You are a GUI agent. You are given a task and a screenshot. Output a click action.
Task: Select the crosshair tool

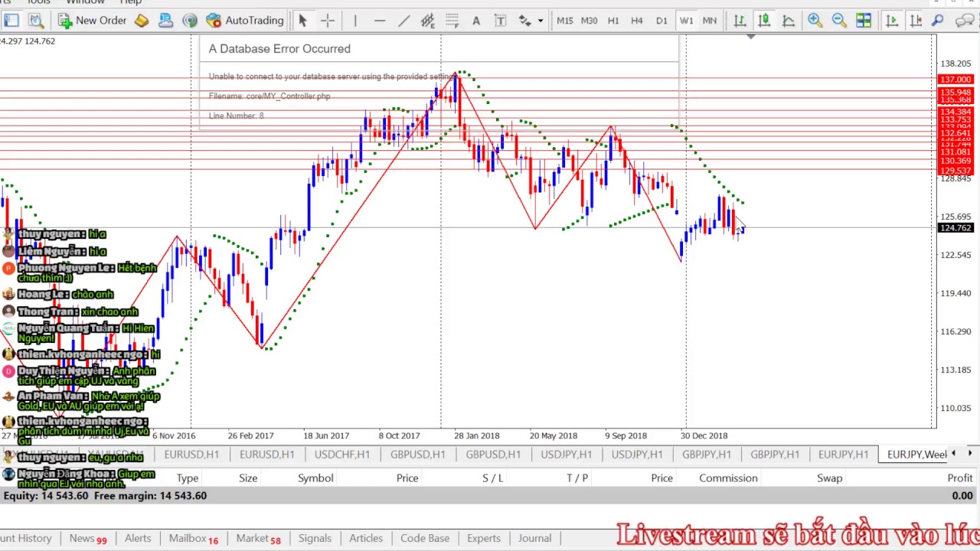point(327,21)
